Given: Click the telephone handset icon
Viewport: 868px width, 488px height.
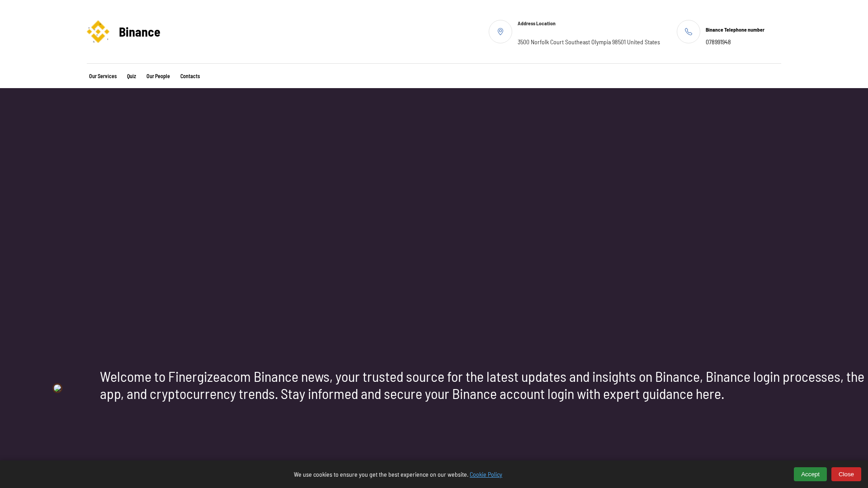Looking at the screenshot, I should click(x=689, y=32).
